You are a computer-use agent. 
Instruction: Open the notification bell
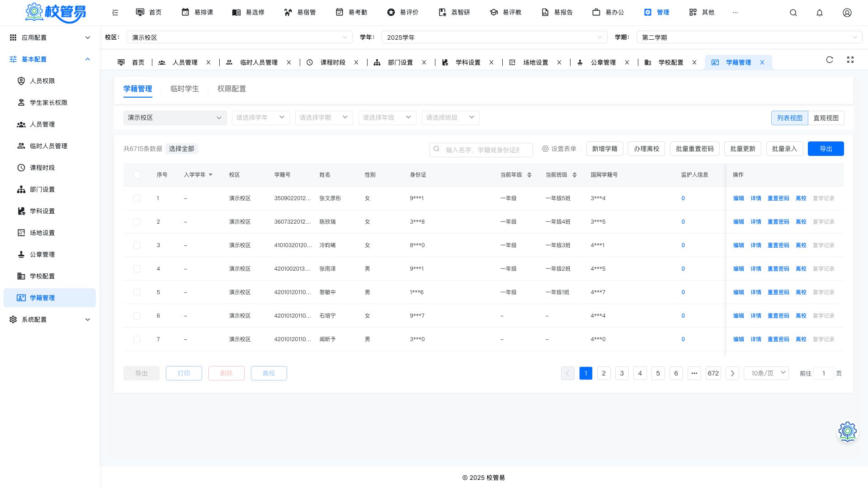820,13
